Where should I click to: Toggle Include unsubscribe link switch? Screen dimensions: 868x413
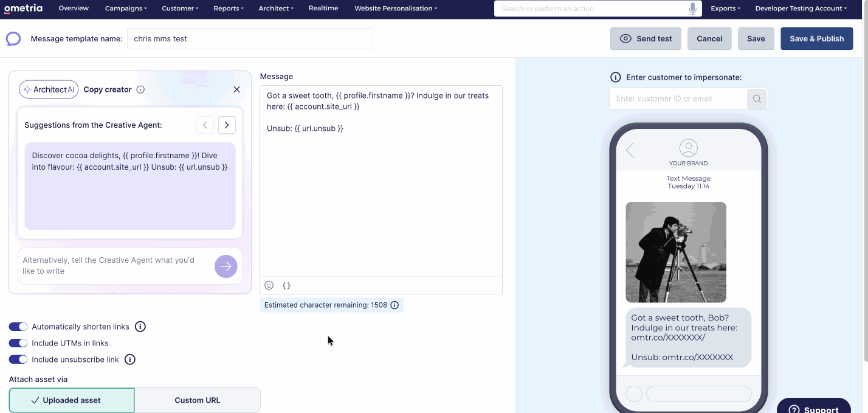pos(18,359)
